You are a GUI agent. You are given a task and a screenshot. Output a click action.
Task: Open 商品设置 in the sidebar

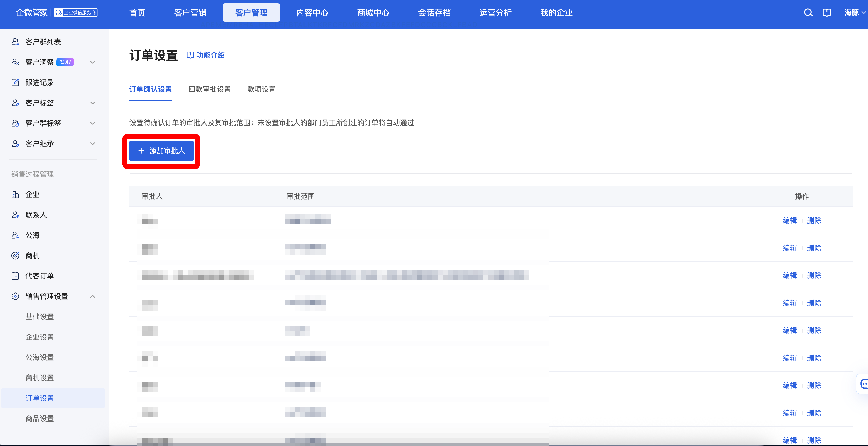[40, 418]
